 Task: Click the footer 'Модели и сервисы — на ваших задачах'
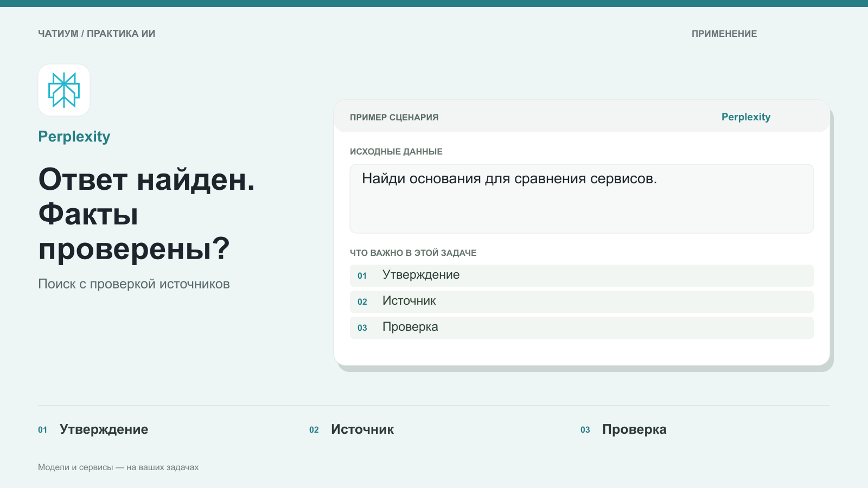pyautogui.click(x=118, y=467)
